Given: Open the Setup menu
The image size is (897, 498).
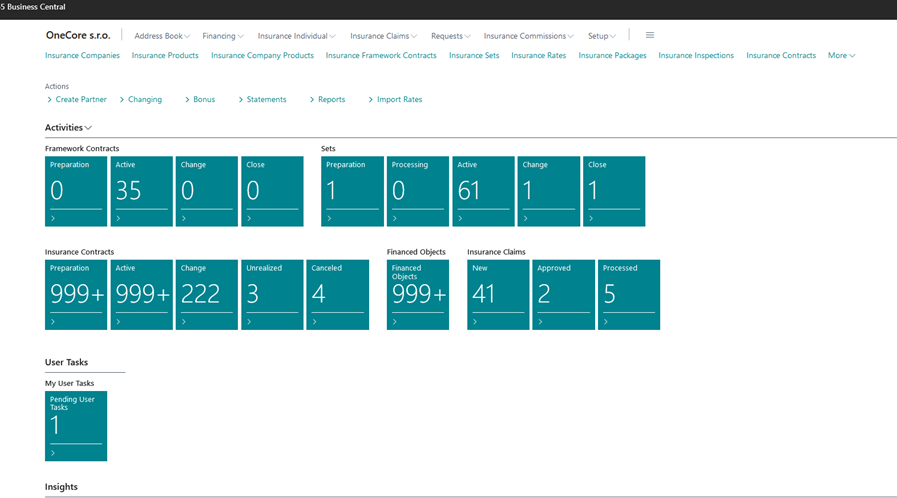Looking at the screenshot, I should pyautogui.click(x=601, y=36).
